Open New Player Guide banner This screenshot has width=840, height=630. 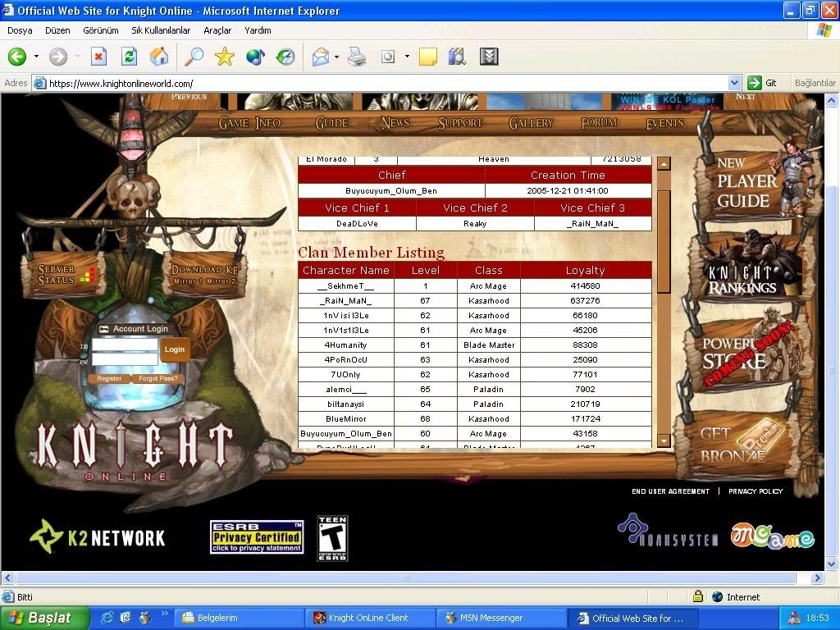click(x=756, y=183)
